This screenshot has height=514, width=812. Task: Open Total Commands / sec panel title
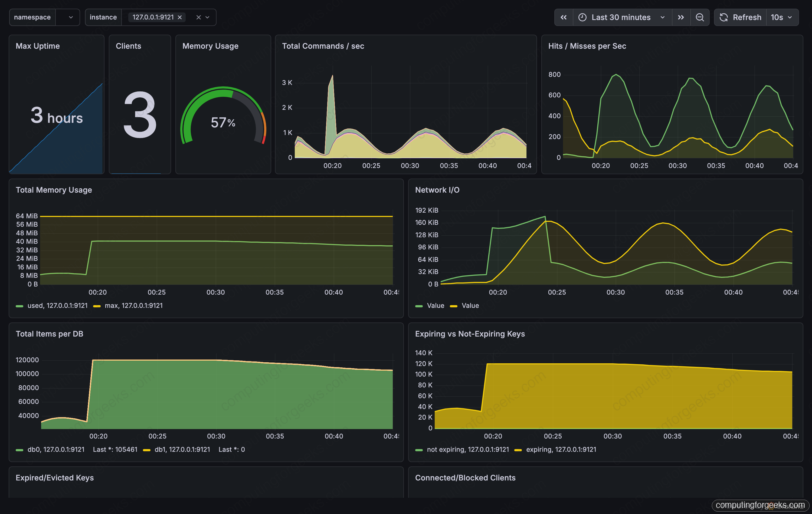pyautogui.click(x=323, y=46)
